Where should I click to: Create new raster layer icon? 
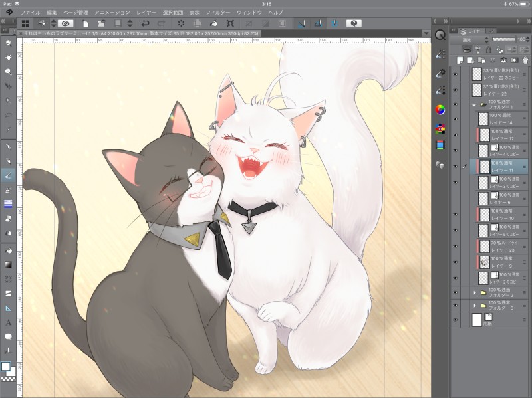point(460,60)
